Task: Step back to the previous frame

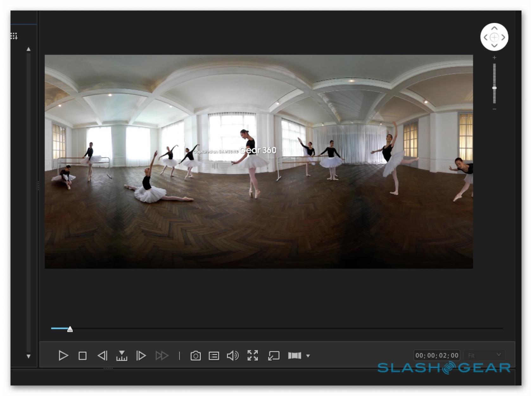Action: 102,356
